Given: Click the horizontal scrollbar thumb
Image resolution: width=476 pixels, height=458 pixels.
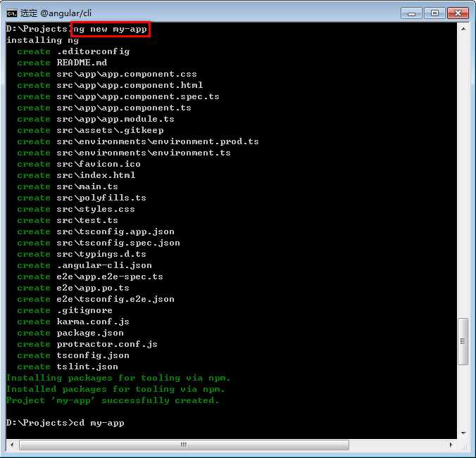Looking at the screenshot, I should [x=183, y=445].
